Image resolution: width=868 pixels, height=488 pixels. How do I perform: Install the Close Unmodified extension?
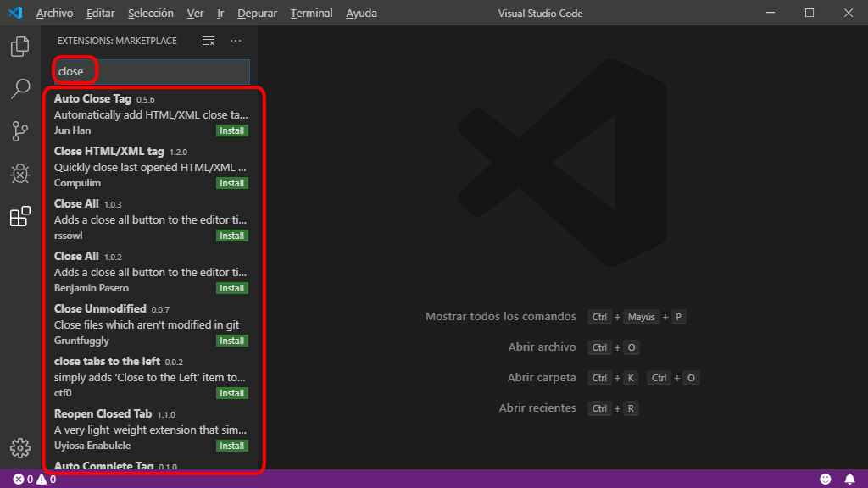[x=232, y=341]
